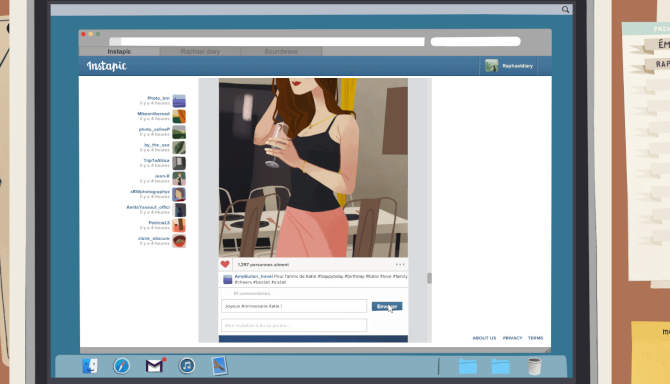670x384 pixels.
Task: Like the photo with the heart icon
Action: (225, 264)
